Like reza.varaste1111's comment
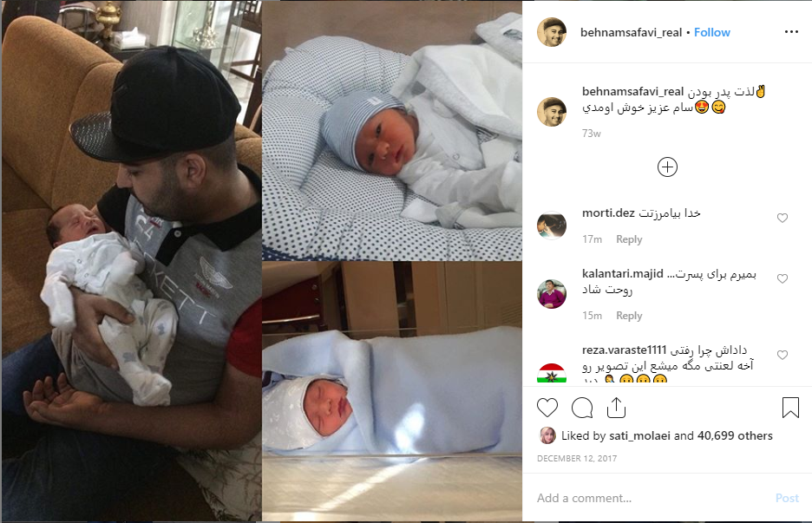Screen dimensions: 812x523 [x=783, y=355]
